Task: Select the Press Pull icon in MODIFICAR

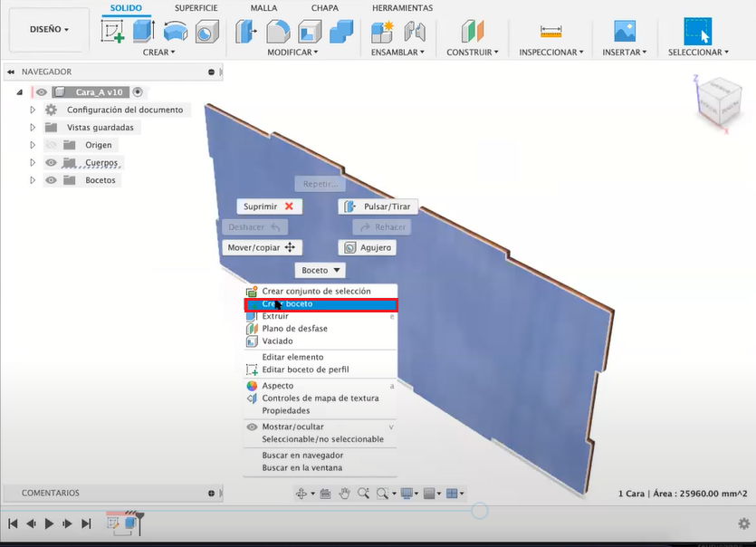Action: [246, 32]
